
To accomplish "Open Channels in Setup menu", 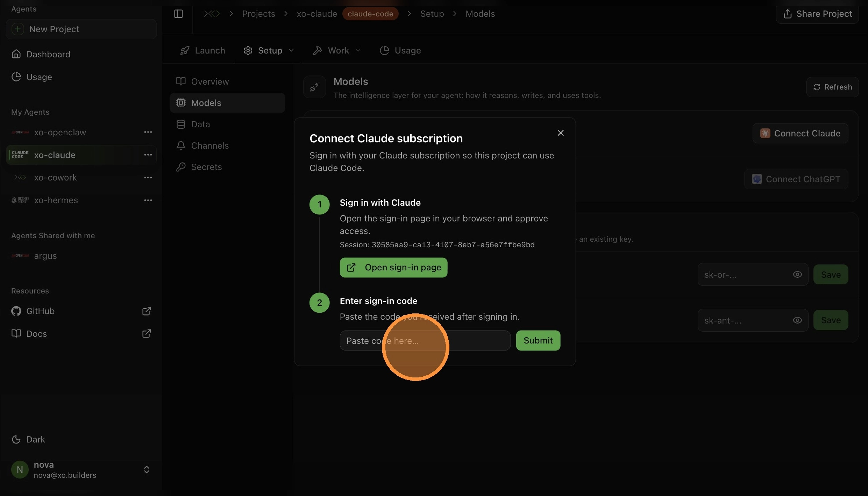I will pyautogui.click(x=227, y=146).
